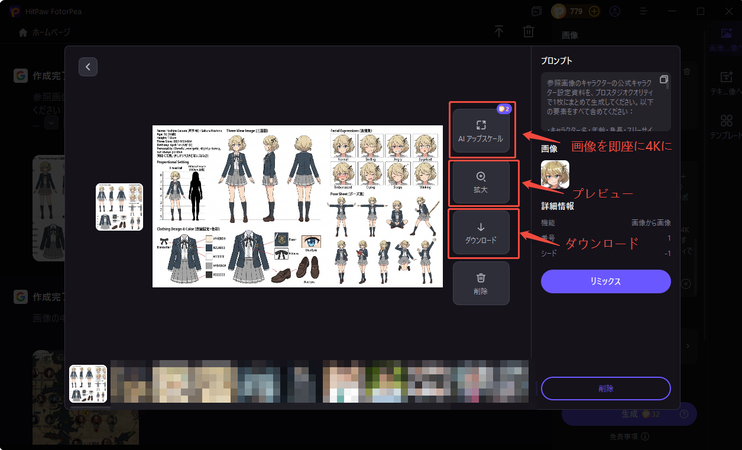Viewport: 742px width, 450px height.
Task: Open the hamburger menu icon
Action: (x=644, y=11)
